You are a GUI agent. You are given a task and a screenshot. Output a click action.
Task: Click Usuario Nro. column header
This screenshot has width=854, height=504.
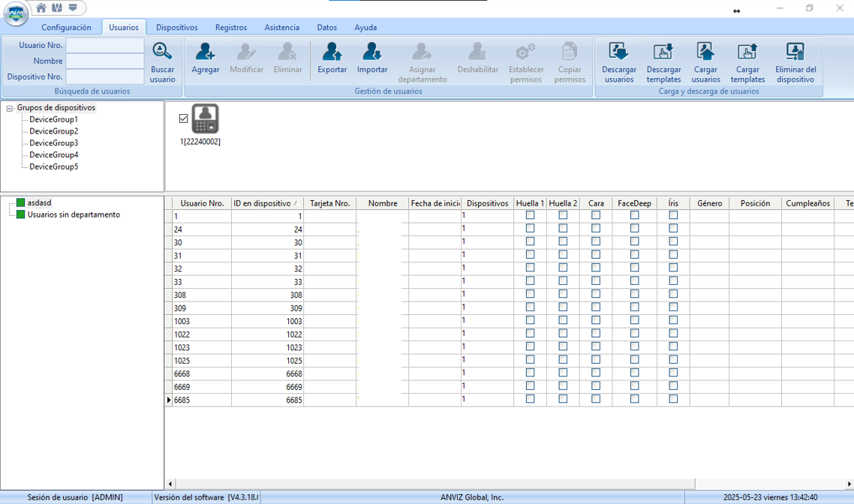pyautogui.click(x=202, y=203)
